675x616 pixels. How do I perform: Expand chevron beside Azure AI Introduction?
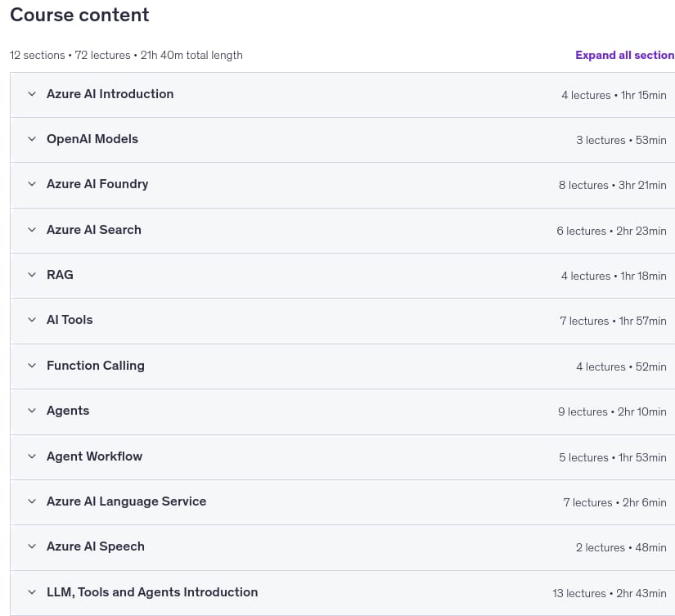coord(32,94)
